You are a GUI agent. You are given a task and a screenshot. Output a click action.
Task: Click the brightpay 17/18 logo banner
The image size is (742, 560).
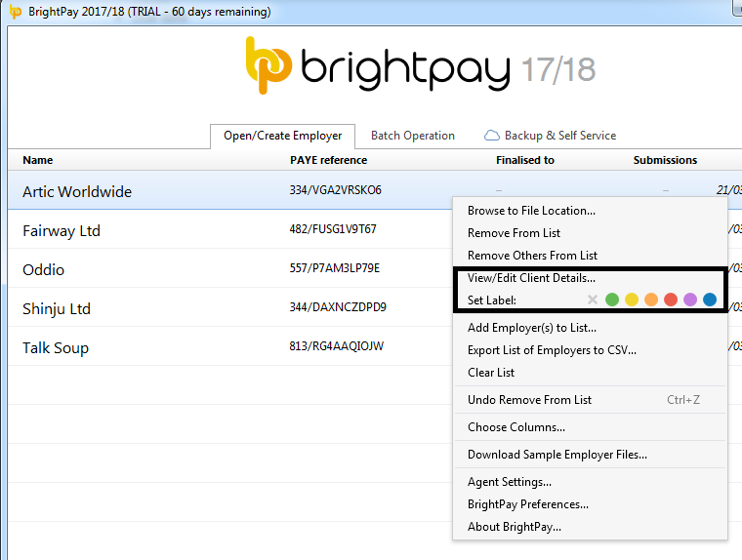(420, 66)
